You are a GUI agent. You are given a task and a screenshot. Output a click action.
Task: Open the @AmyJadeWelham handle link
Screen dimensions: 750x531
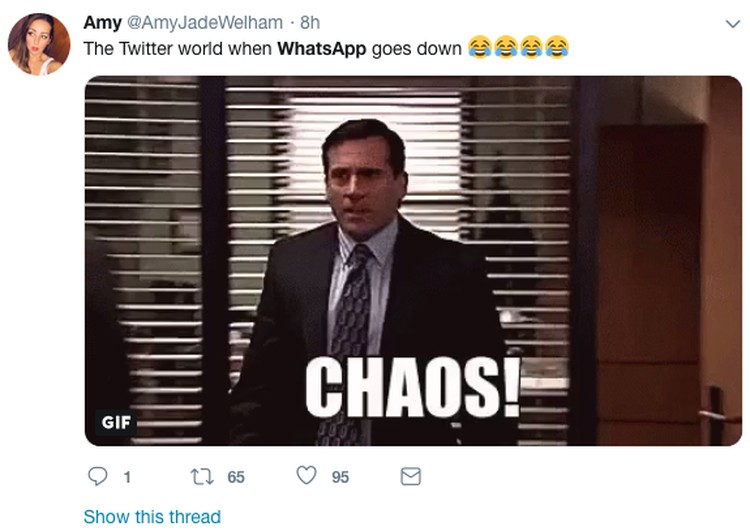[205, 22]
